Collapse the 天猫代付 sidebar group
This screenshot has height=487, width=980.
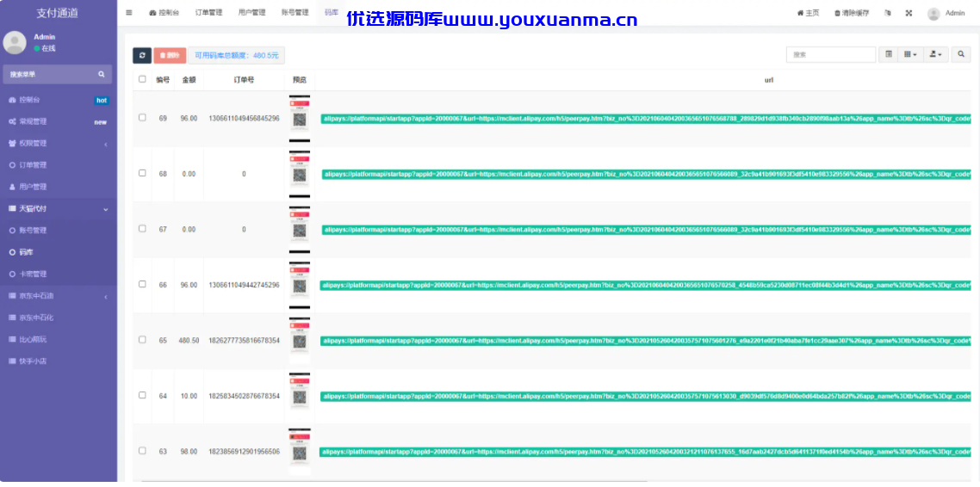coord(58,208)
